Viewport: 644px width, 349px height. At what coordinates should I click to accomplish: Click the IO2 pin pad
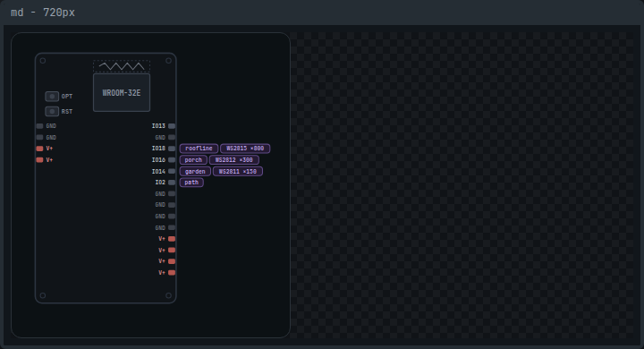pos(172,183)
